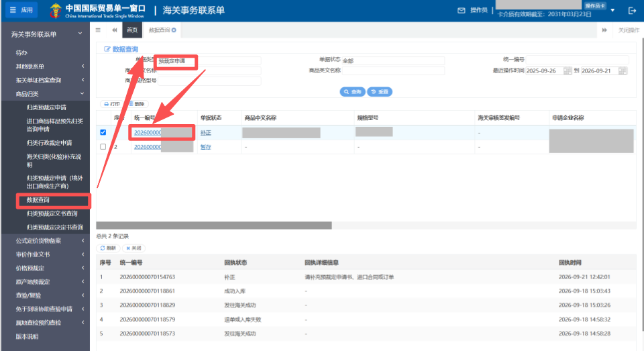Open 海关归类(化验)补充说明 sidebar item
The image size is (644, 351).
[x=54, y=160]
